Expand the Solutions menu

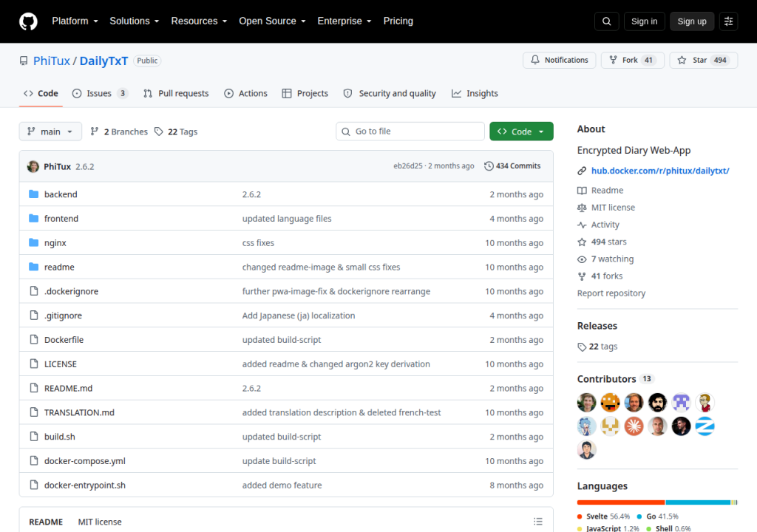(x=135, y=21)
